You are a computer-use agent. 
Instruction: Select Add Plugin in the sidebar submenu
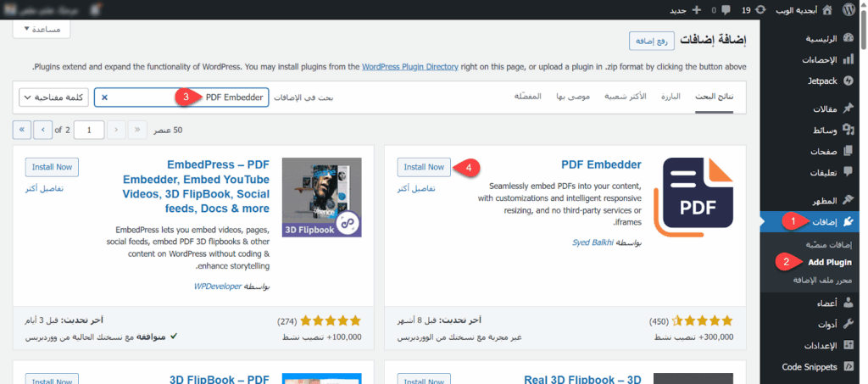point(829,263)
